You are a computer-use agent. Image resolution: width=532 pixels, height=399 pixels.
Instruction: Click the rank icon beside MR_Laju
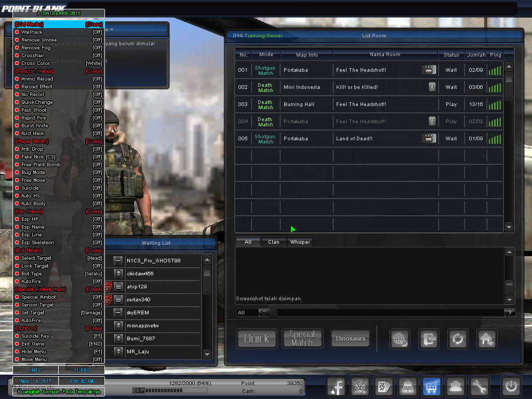(118, 352)
